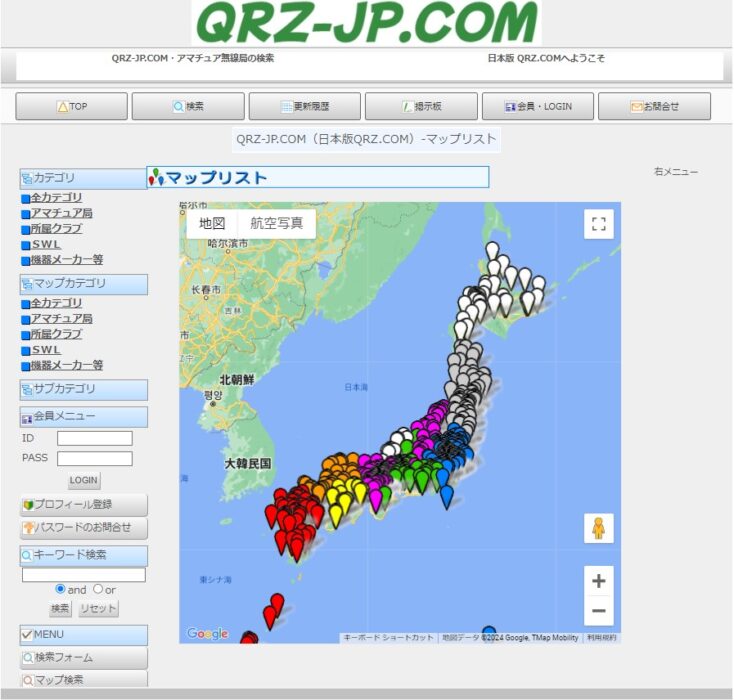Screen dimensions: 734x700
Task: Expand the マップカテゴリ section header
Action: [83, 284]
